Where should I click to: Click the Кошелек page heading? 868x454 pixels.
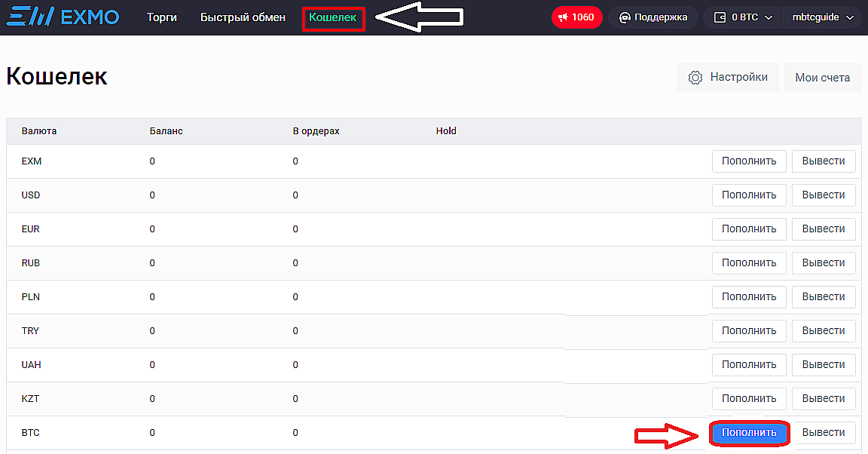[x=57, y=76]
